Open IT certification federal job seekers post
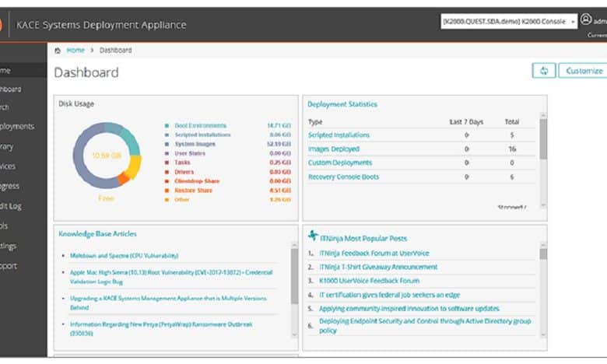607x364 pixels. 389,295
